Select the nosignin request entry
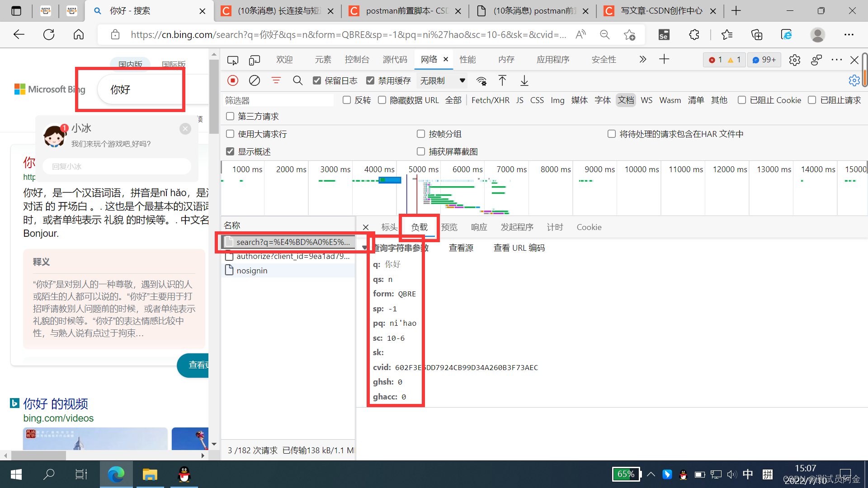 pos(252,271)
